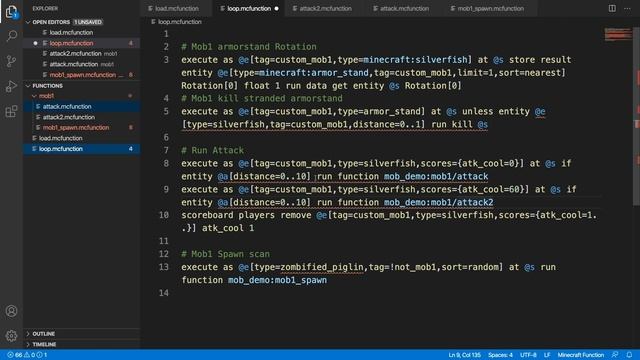Click 'minecraft:silverfish' in line 3

tap(415, 60)
